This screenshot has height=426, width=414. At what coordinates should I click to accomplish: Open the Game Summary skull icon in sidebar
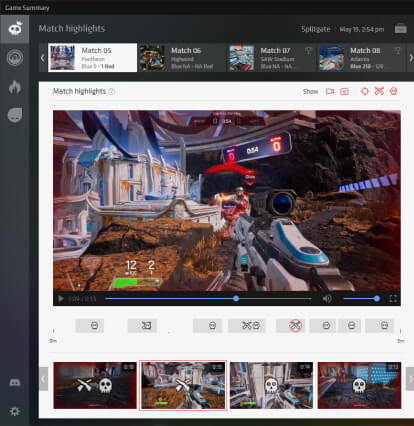pos(15,29)
